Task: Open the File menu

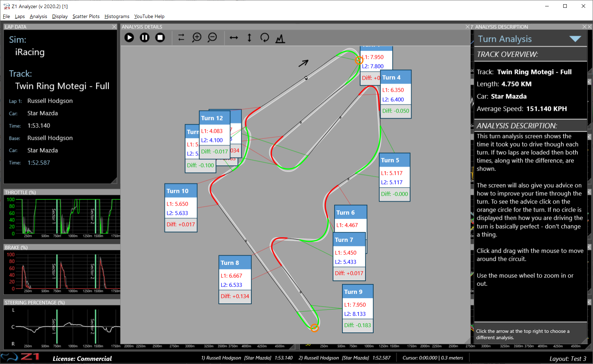Action: pos(6,16)
